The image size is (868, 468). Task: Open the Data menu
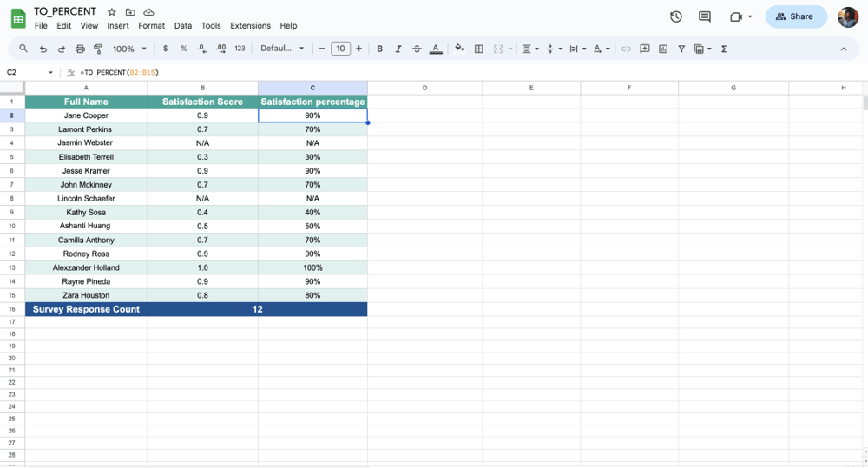pos(182,26)
